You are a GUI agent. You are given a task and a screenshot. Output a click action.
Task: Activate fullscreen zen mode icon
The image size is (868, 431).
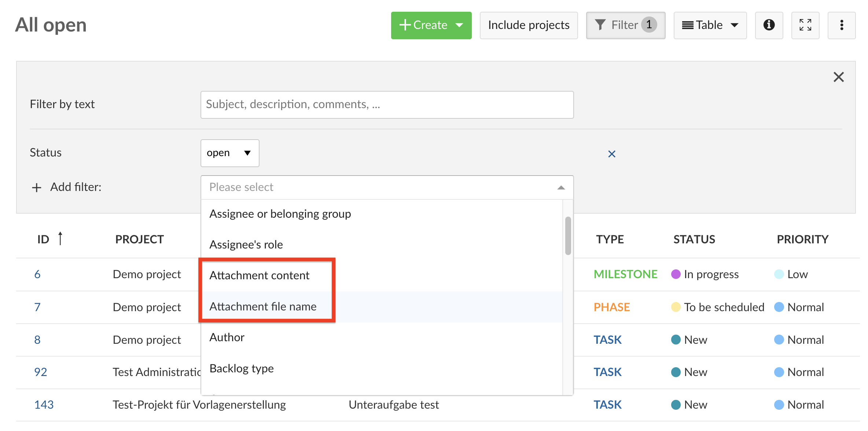click(805, 25)
